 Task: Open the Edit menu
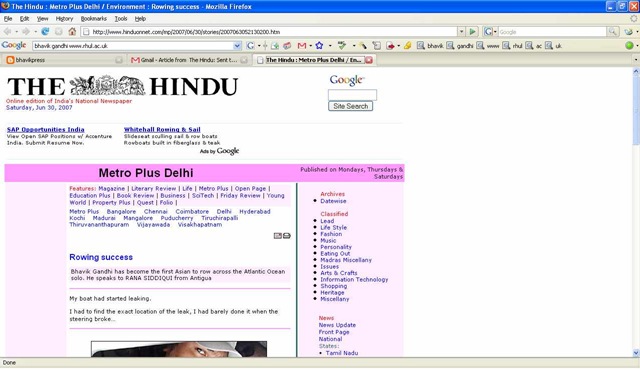coord(24,19)
